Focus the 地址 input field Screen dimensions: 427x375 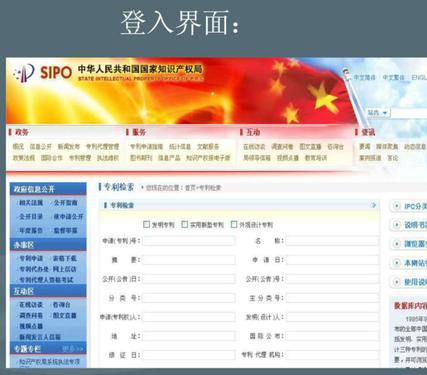tap(189, 336)
